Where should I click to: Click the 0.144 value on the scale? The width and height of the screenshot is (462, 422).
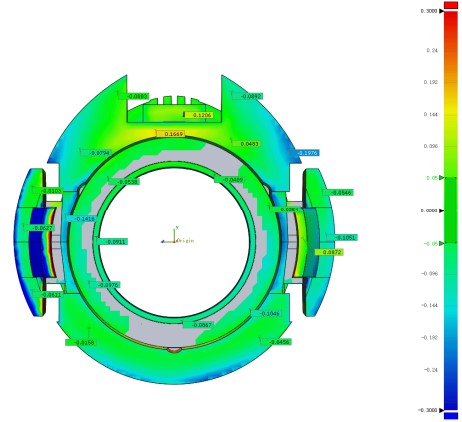[430, 114]
